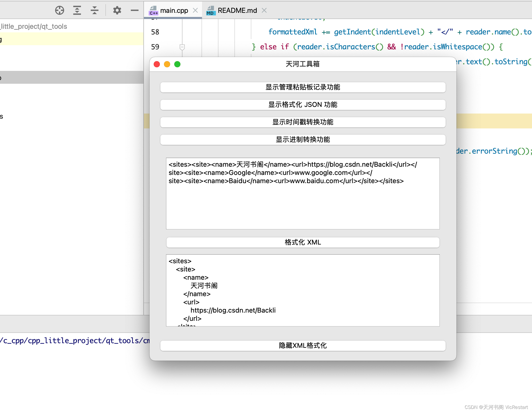Hide XML formatter with 隐藏XML格式化
The width and height of the screenshot is (532, 412).
pos(302,345)
